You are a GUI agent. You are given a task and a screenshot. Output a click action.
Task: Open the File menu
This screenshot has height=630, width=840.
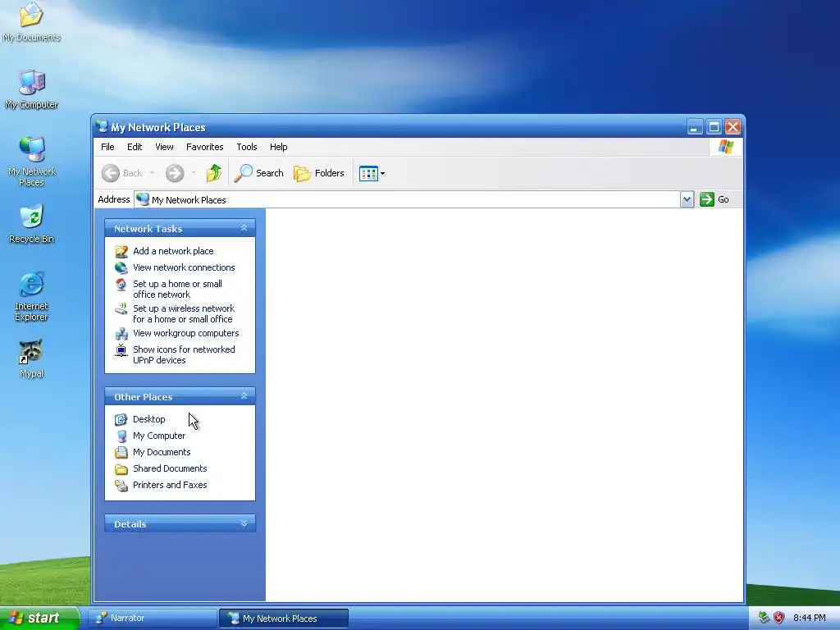coord(107,147)
